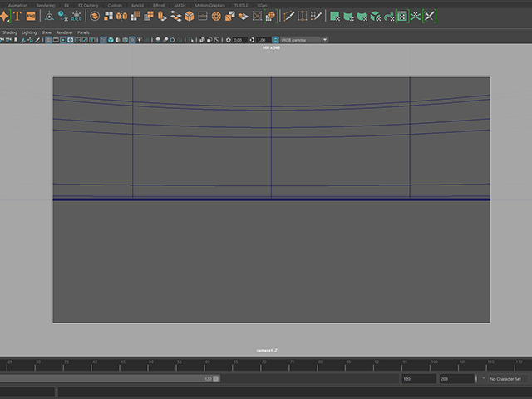Click frame 70 on the time slider
Viewport: 532px width, 399px height.
tap(261, 366)
